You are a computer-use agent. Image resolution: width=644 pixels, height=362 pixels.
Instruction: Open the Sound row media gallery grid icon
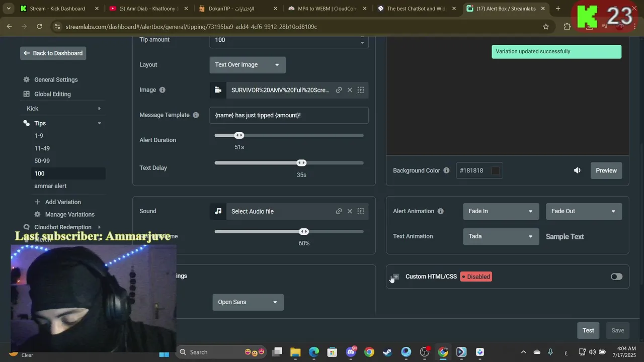pyautogui.click(x=361, y=211)
